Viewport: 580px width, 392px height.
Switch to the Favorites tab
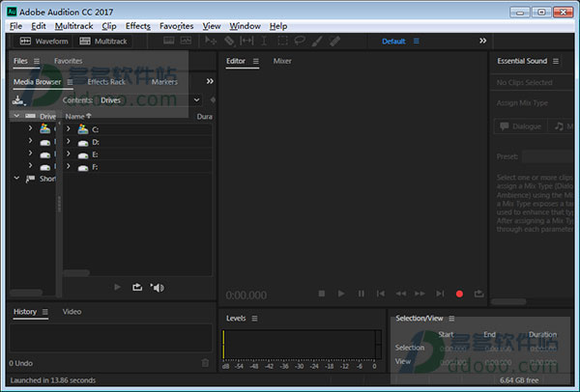[x=68, y=61]
